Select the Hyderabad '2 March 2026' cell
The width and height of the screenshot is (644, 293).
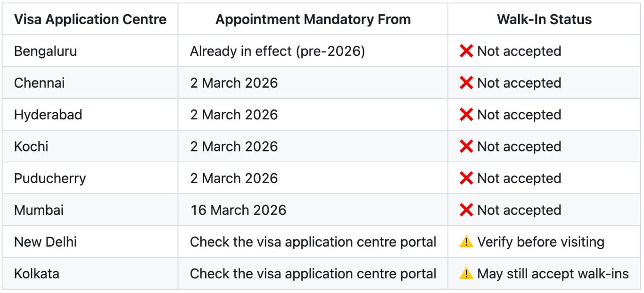pyautogui.click(x=234, y=115)
